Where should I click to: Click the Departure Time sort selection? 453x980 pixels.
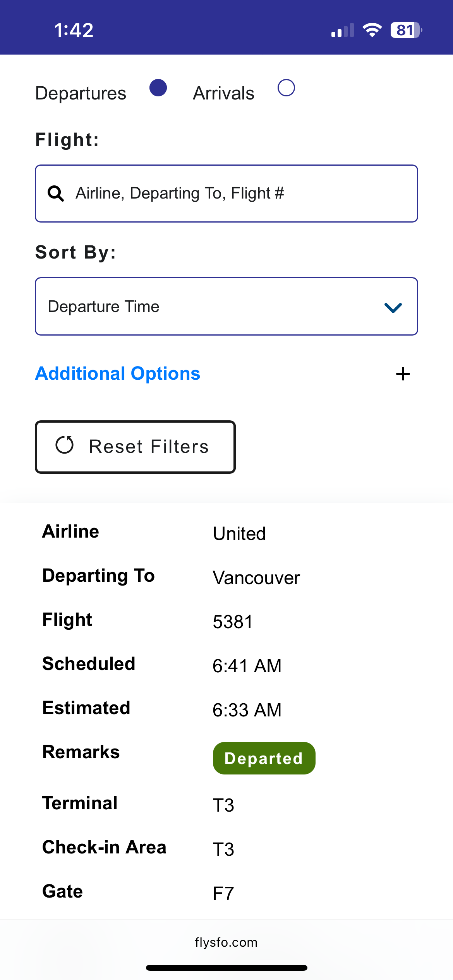point(103,307)
